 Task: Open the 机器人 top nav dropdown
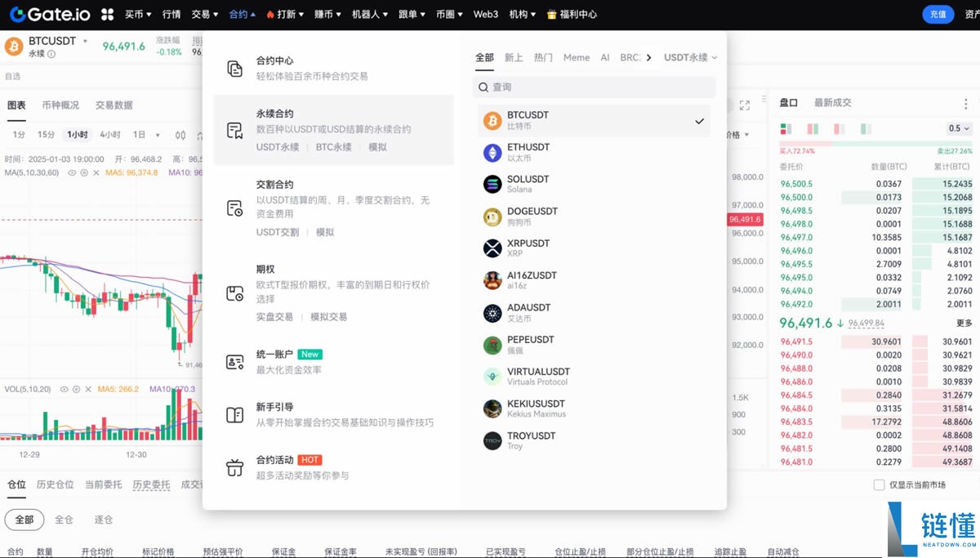(370, 15)
